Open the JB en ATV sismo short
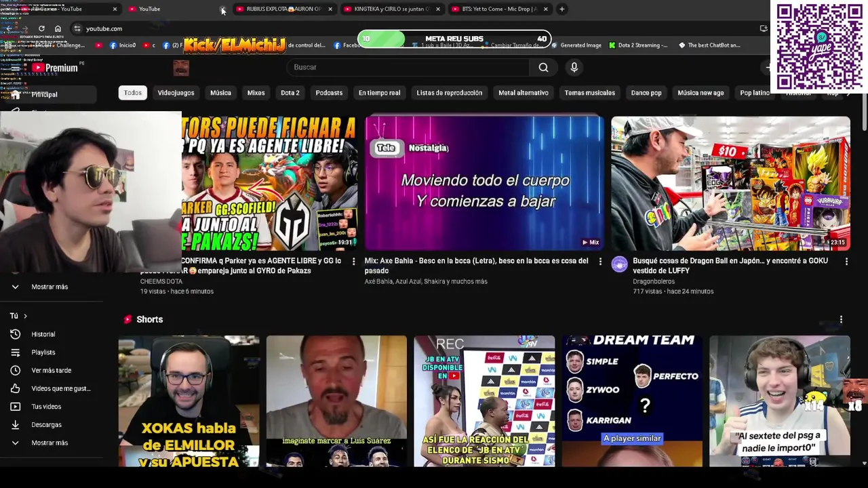 point(484,401)
